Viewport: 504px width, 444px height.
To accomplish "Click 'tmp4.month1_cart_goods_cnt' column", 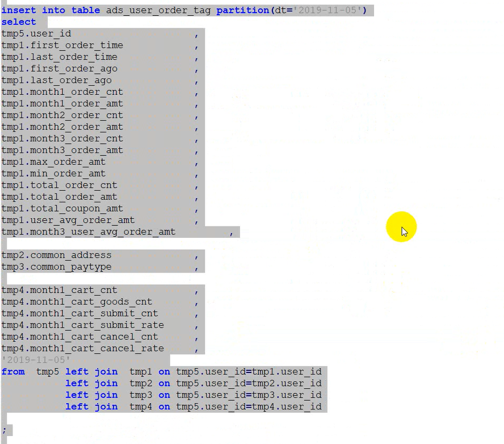I will point(77,302).
